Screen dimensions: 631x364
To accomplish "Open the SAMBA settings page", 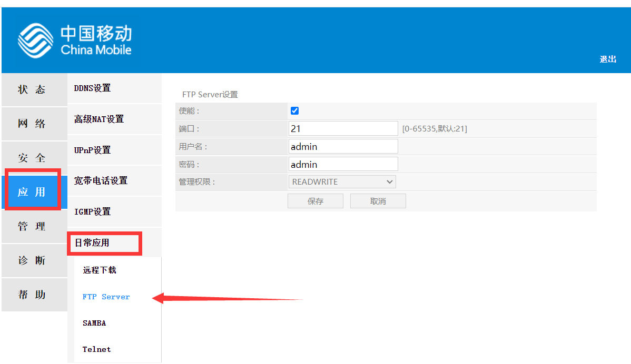I will point(94,323).
